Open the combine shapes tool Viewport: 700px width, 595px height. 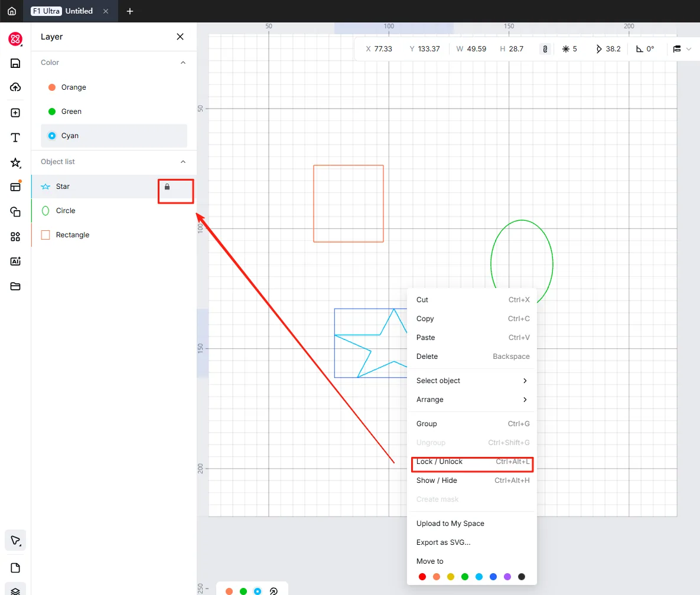tap(15, 211)
